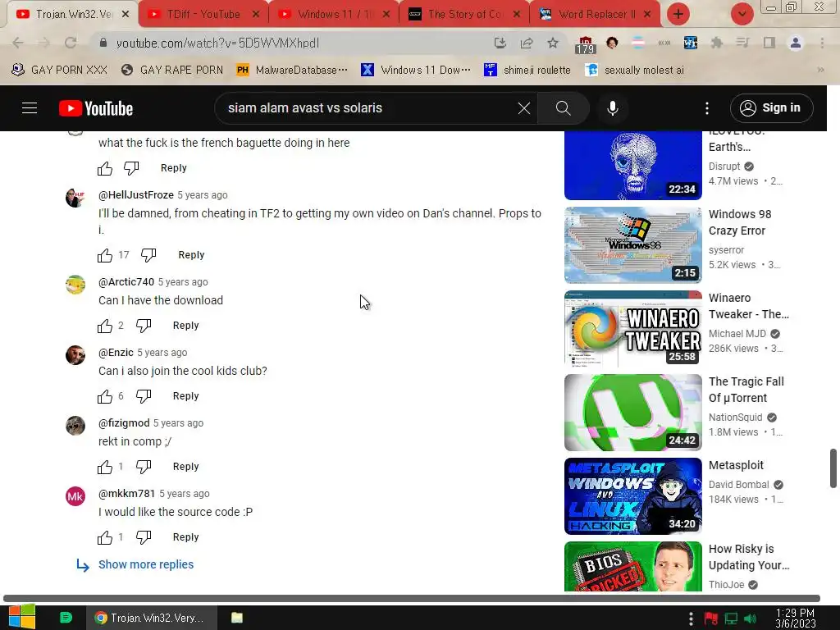Share this page from address bar
Screen dimensions: 840x630
pos(527,43)
